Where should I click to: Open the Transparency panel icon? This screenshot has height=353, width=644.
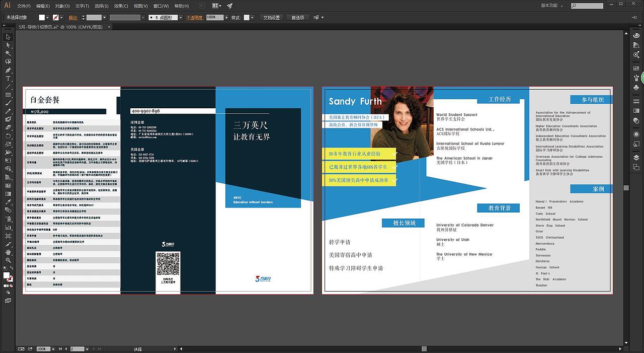tap(636, 120)
